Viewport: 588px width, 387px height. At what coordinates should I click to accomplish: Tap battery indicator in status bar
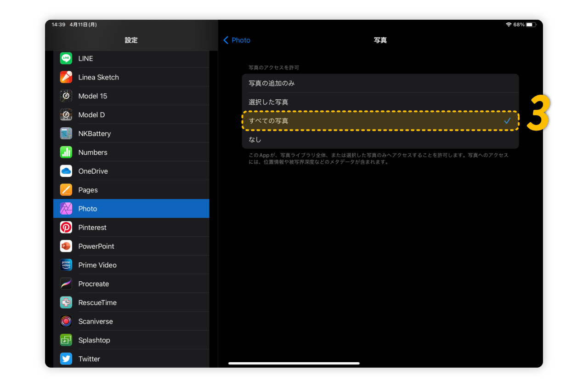(x=531, y=24)
